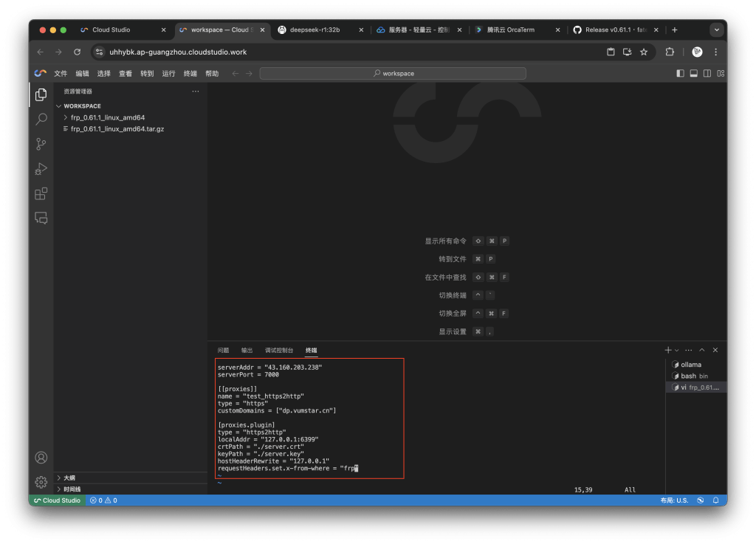Open errors and warnings status item
Screen dimensions: 756x544
point(103,500)
